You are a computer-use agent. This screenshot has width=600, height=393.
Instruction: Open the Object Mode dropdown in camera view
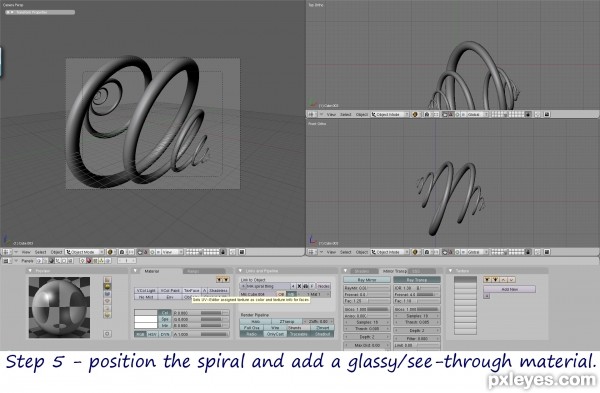tap(85, 252)
